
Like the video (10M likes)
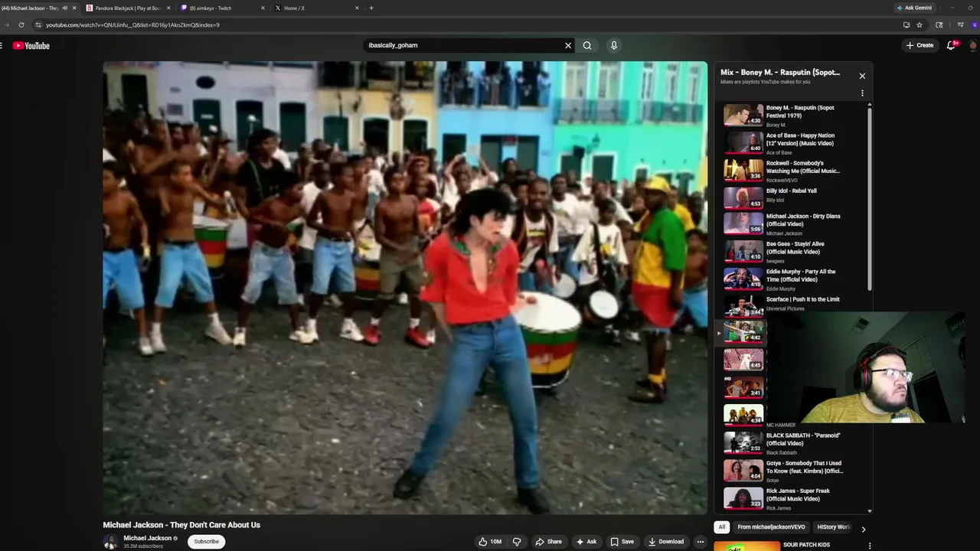(x=490, y=542)
